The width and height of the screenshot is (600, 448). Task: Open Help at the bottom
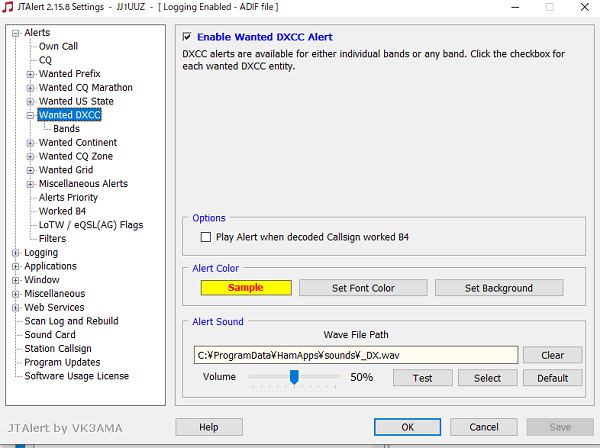[x=209, y=427]
